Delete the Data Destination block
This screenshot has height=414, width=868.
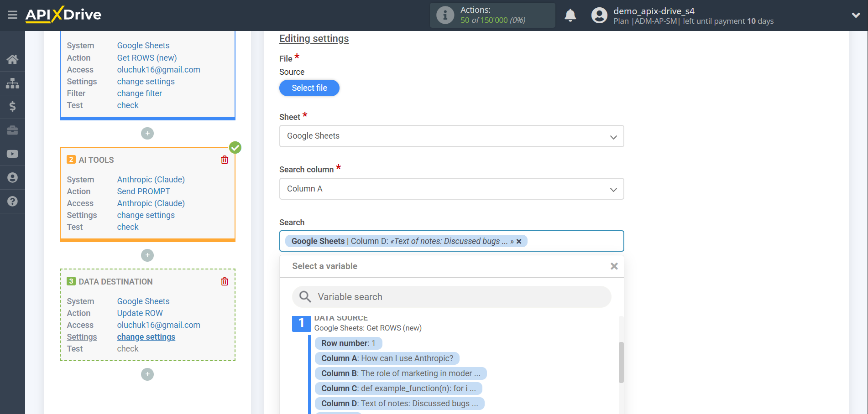pyautogui.click(x=225, y=281)
